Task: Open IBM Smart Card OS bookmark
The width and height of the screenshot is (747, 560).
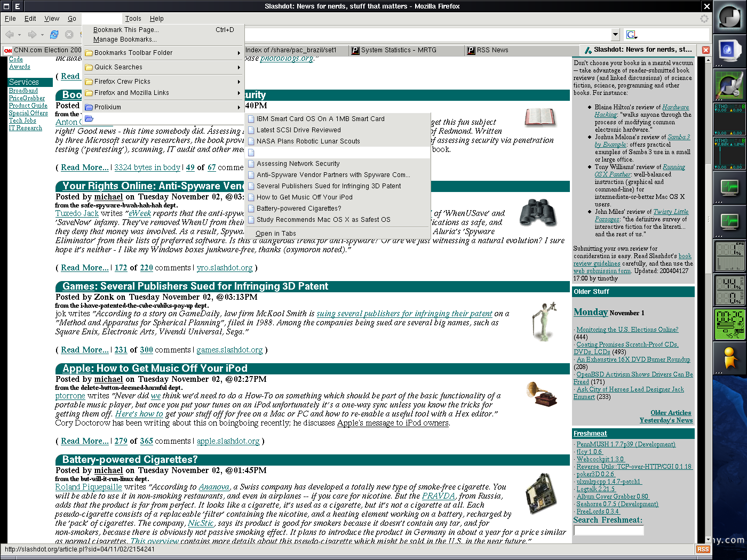Action: (x=338, y=119)
